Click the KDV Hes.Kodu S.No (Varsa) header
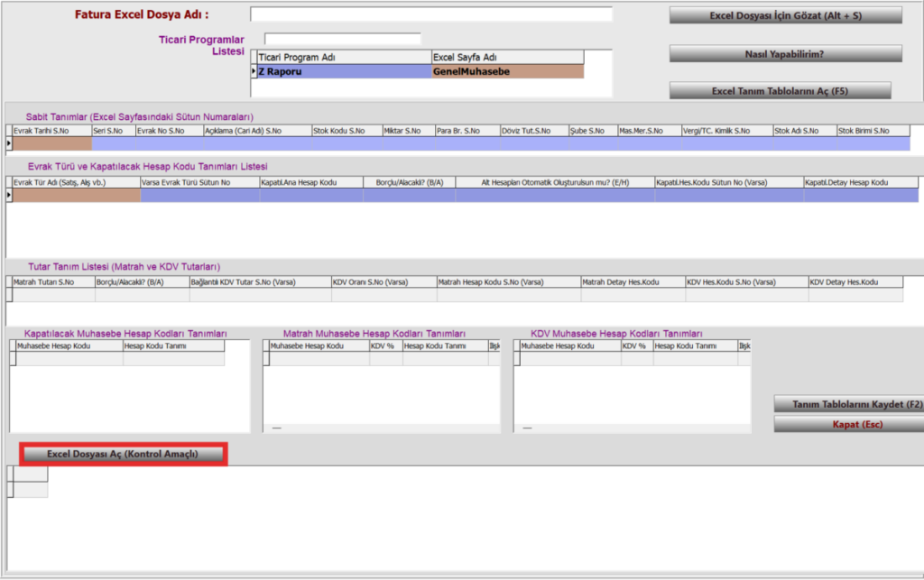Image resolution: width=924 pixels, height=580 pixels. point(746,282)
